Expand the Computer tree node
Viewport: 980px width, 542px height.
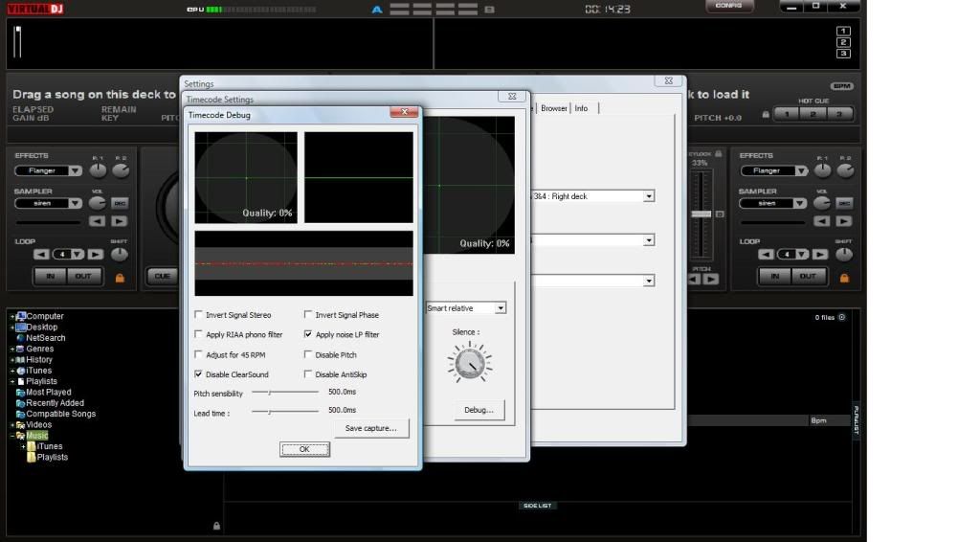pyautogui.click(x=11, y=316)
